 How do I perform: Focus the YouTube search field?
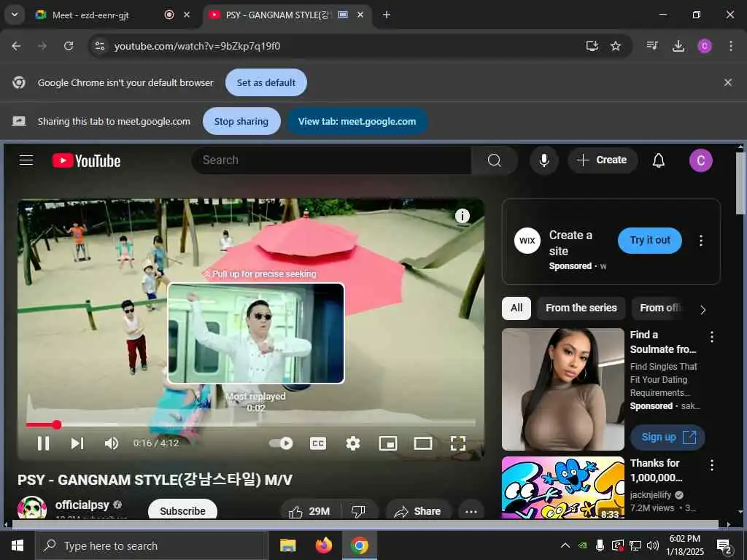click(331, 160)
